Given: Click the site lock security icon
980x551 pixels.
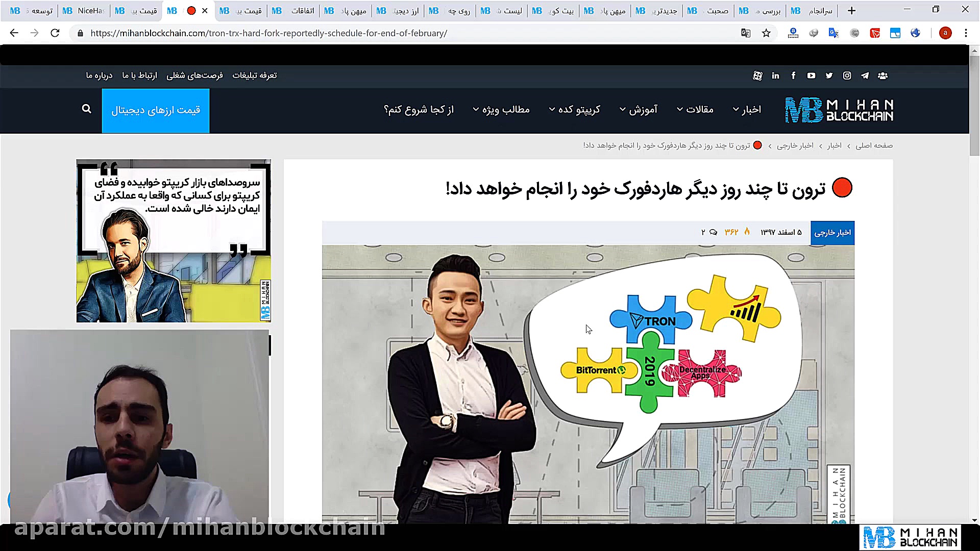Looking at the screenshot, I should (80, 33).
